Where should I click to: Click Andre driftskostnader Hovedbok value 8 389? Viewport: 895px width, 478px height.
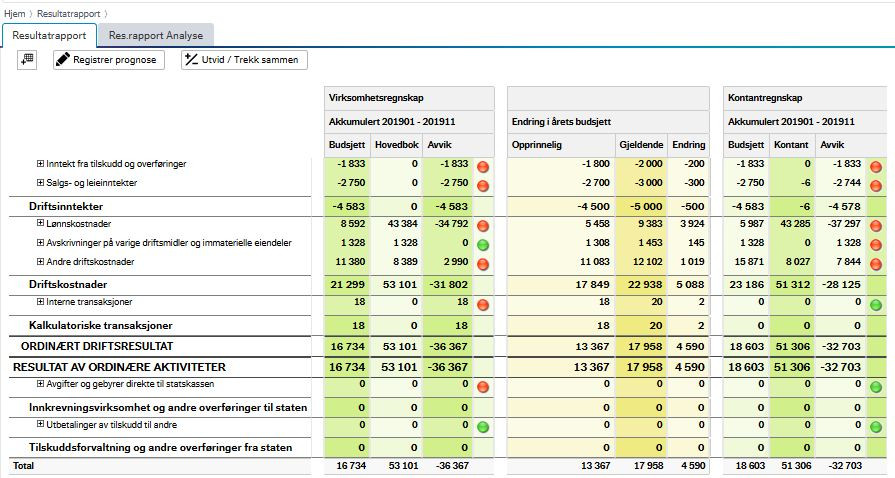click(405, 262)
